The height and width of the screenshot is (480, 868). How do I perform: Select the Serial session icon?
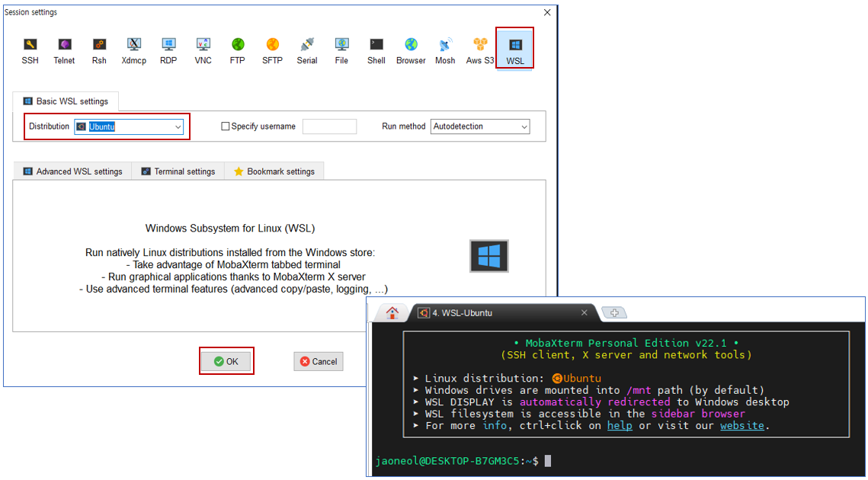tap(306, 51)
